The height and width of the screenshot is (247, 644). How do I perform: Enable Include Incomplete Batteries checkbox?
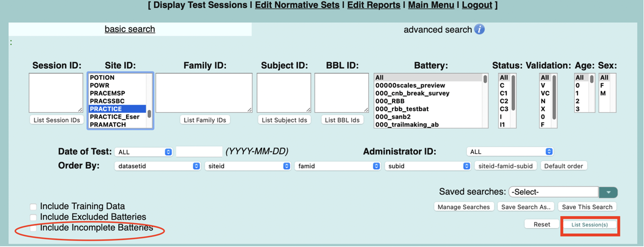coord(33,228)
